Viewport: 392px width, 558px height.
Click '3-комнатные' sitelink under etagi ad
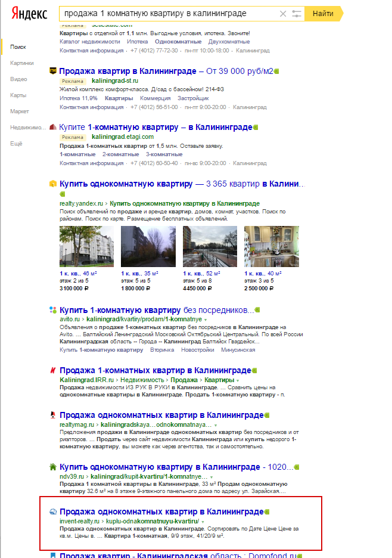coord(164,154)
